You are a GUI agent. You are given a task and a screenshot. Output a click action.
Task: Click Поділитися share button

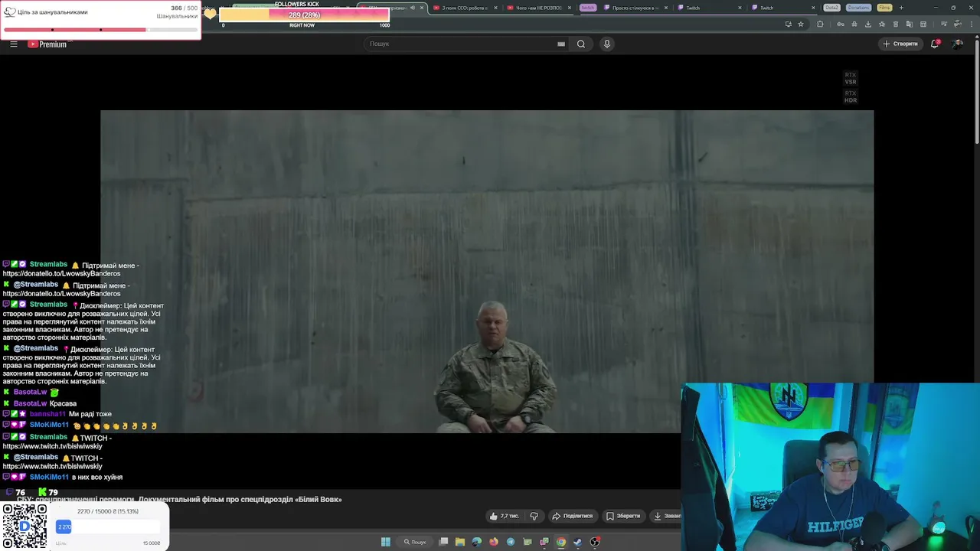pos(573,516)
